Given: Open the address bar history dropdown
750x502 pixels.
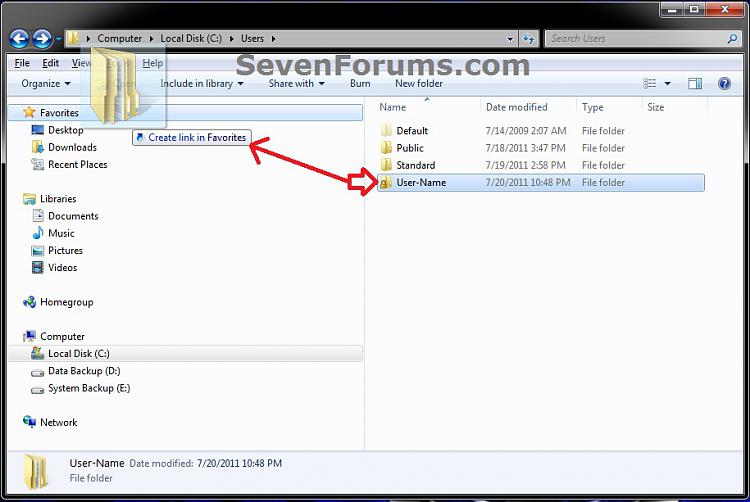Looking at the screenshot, I should tap(510, 39).
